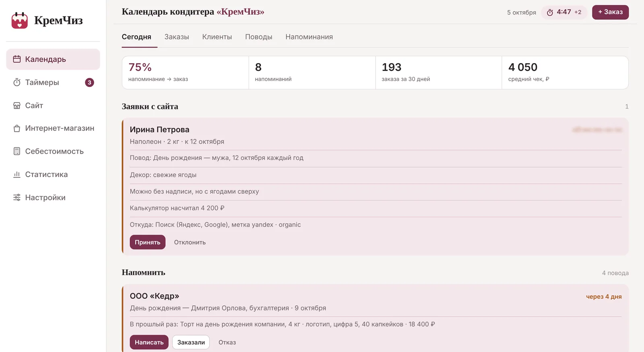This screenshot has height=352, width=644.
Task: Open Интернет-магазин in sidebar
Action: click(x=53, y=128)
